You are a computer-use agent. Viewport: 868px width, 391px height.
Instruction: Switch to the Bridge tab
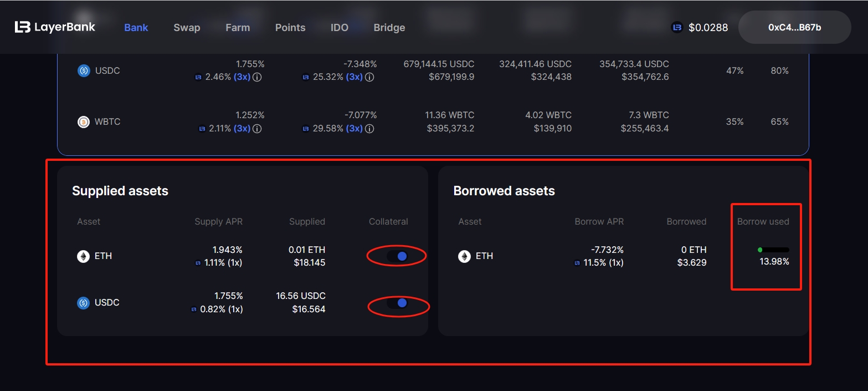click(389, 28)
